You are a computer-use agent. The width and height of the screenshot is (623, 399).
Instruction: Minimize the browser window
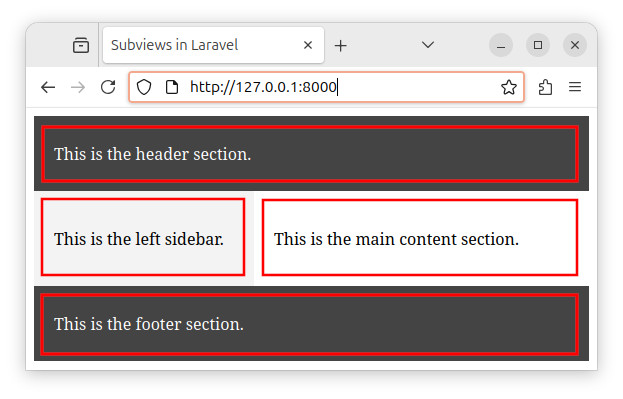[501, 45]
